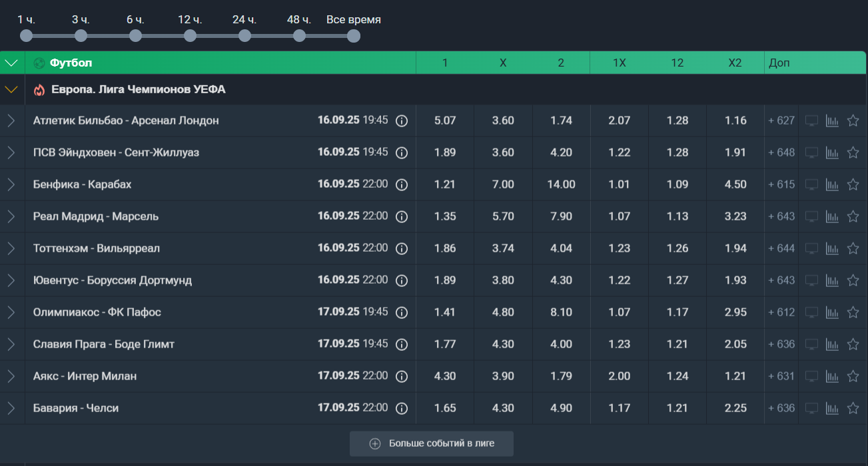This screenshot has width=868, height=466.
Task: Open statistics chart for Атлетик Бильбао - Арсенал Лондон
Action: pos(832,120)
